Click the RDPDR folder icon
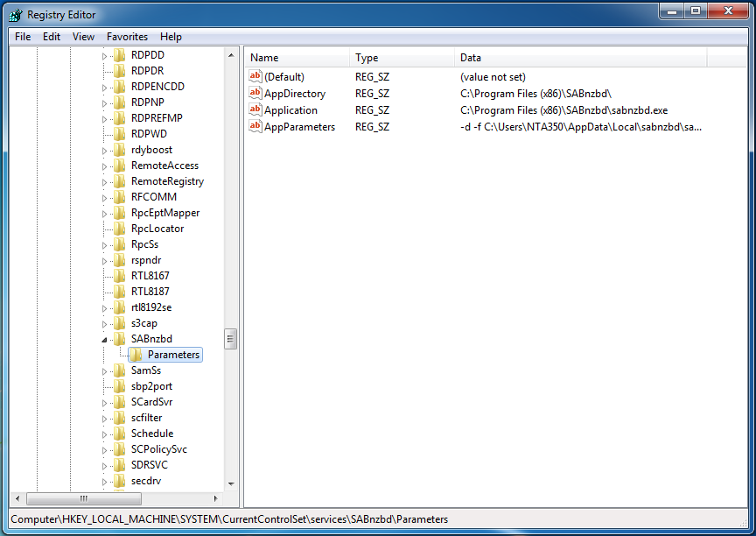The height and width of the screenshot is (536, 756). pyautogui.click(x=120, y=71)
